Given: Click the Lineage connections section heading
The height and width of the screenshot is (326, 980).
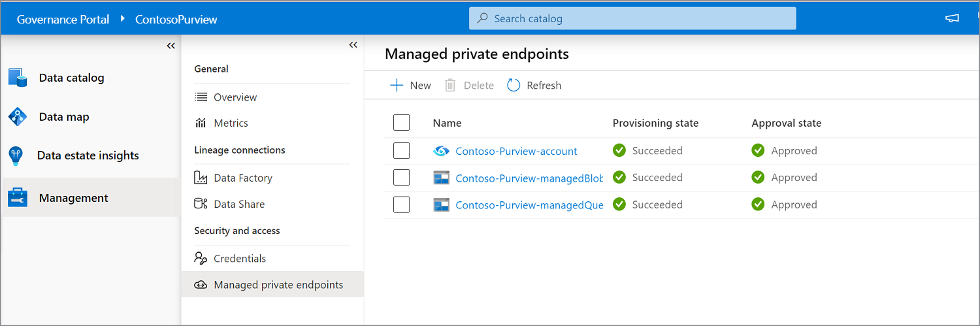Looking at the screenshot, I should click(240, 150).
